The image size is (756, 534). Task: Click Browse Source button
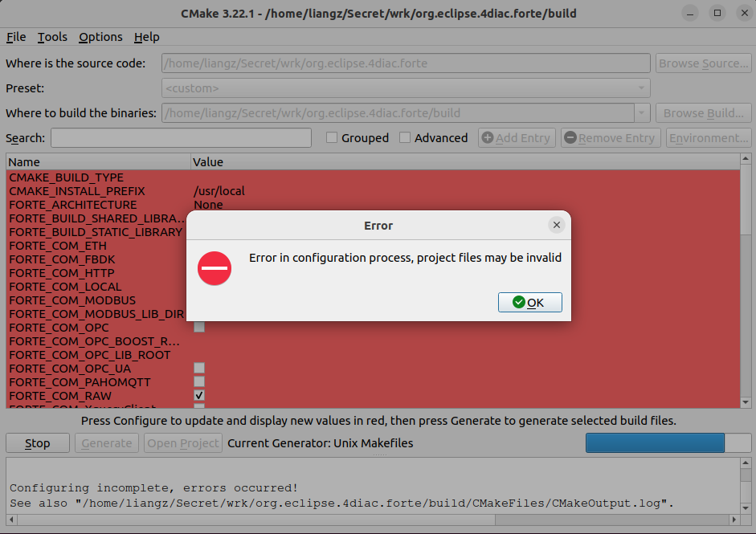[x=704, y=63]
